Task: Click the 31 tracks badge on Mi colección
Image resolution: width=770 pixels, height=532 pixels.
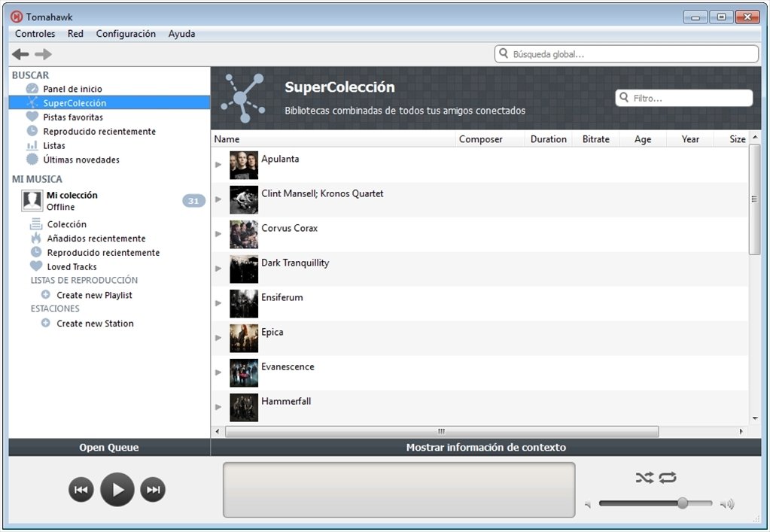Action: click(x=193, y=201)
